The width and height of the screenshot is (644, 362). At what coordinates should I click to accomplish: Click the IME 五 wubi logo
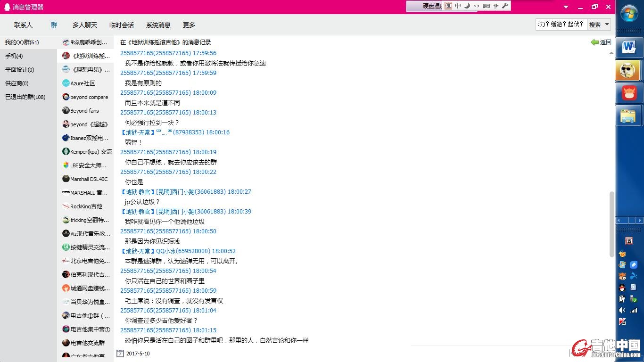(x=448, y=6)
